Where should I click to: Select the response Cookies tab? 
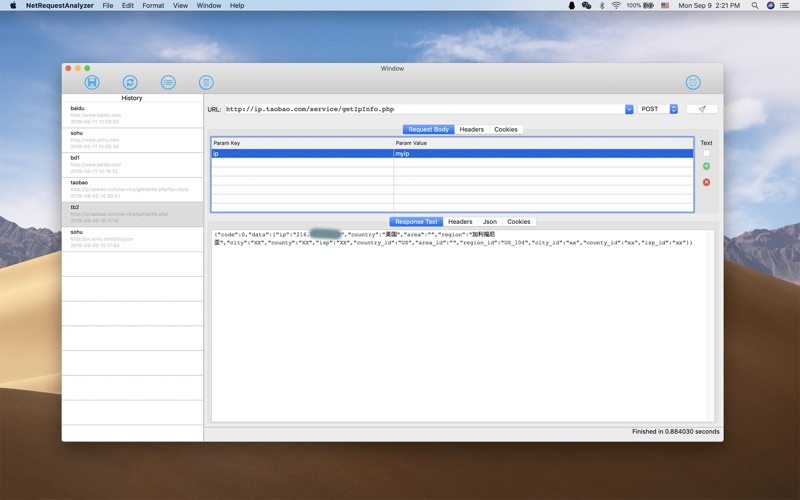click(x=518, y=222)
